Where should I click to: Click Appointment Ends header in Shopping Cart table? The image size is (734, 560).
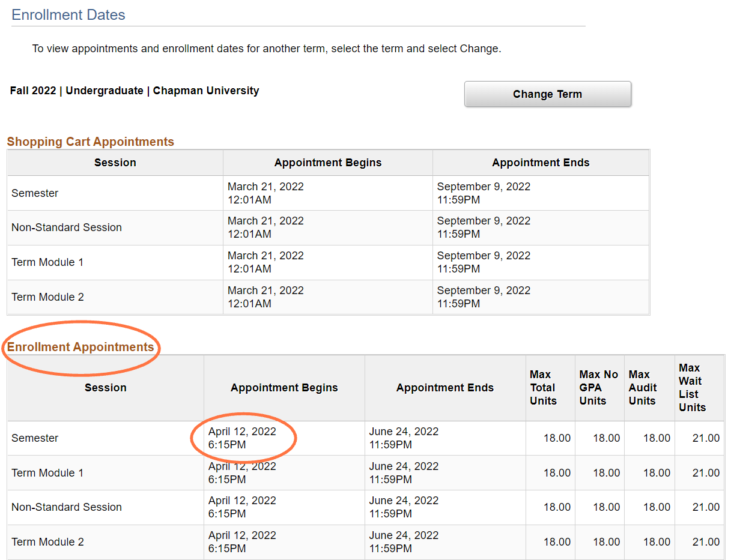coord(541,163)
